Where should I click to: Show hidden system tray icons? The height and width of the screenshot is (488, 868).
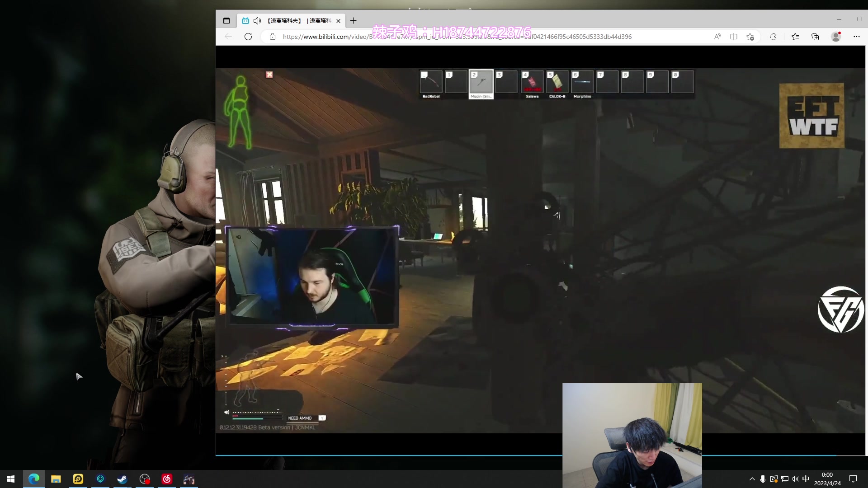point(752,479)
